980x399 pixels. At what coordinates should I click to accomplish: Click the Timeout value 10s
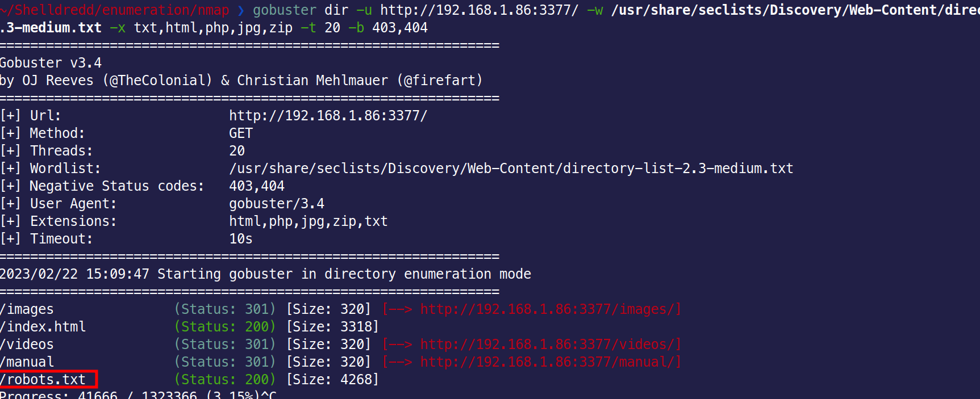pyautogui.click(x=240, y=239)
